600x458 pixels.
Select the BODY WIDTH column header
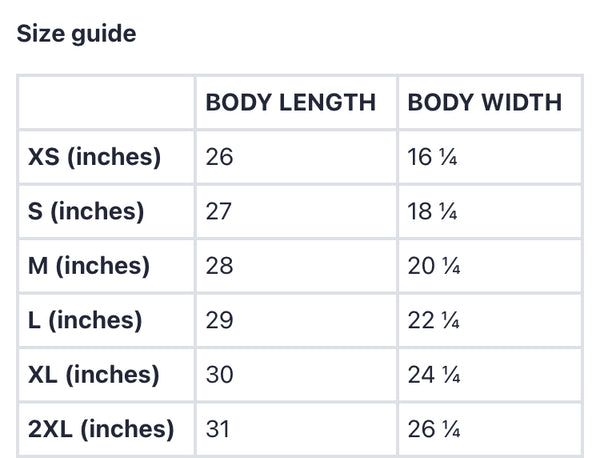pos(485,102)
